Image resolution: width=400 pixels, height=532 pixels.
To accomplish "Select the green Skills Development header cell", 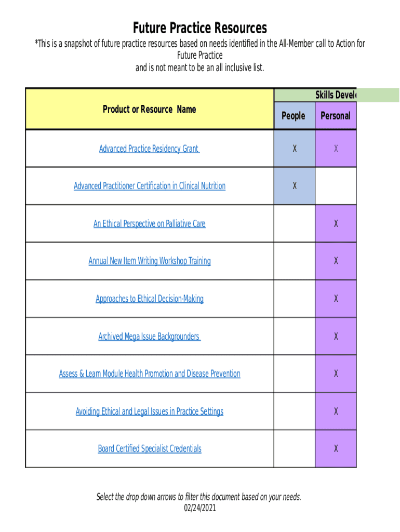I will click(x=336, y=95).
